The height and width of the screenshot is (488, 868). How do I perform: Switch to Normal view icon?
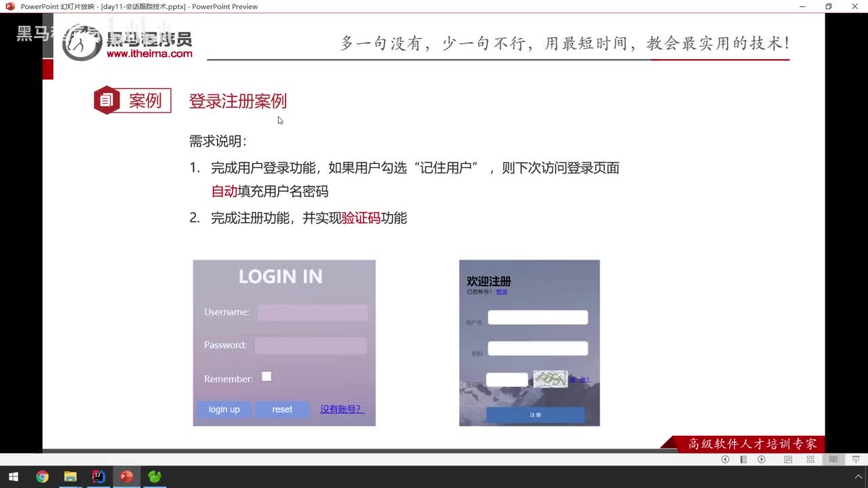point(788,460)
